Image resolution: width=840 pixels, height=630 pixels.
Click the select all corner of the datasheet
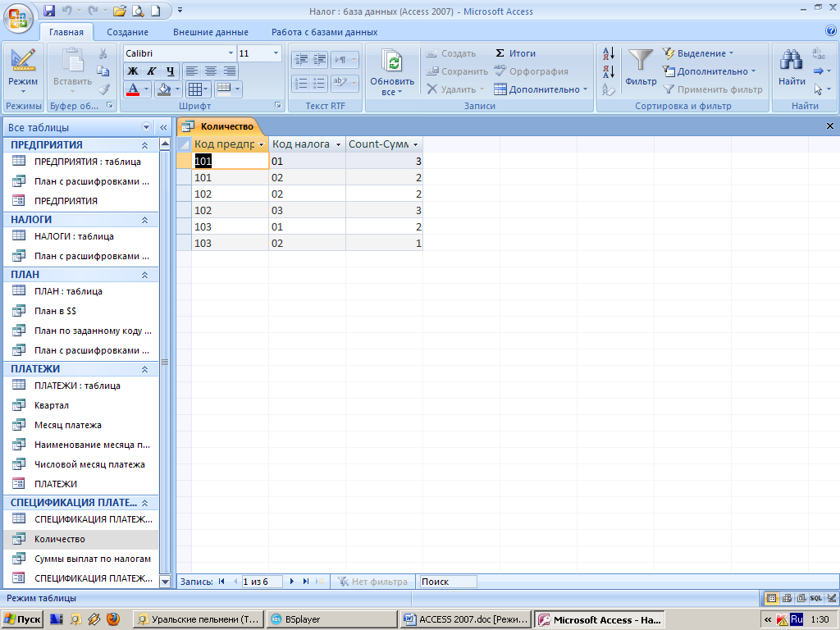click(x=184, y=144)
